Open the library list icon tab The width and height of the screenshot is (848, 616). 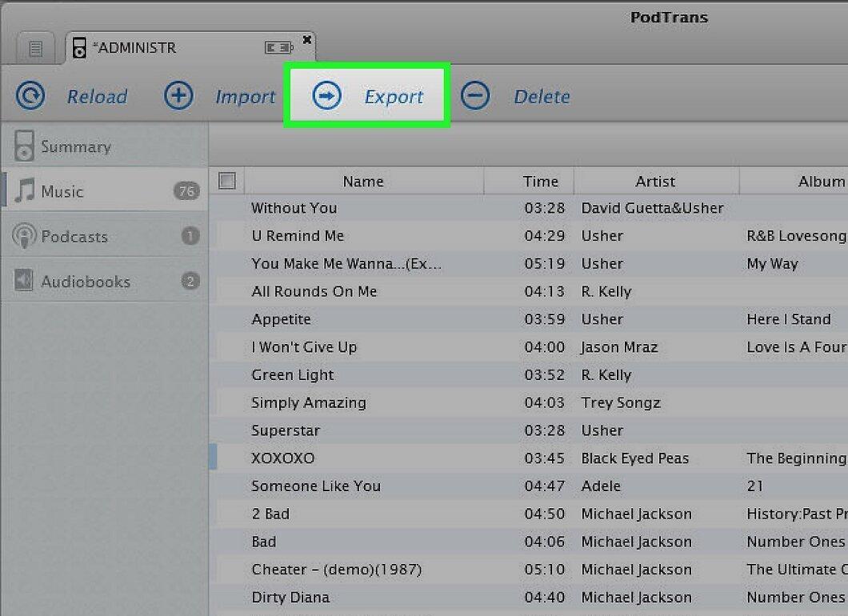[x=36, y=49]
